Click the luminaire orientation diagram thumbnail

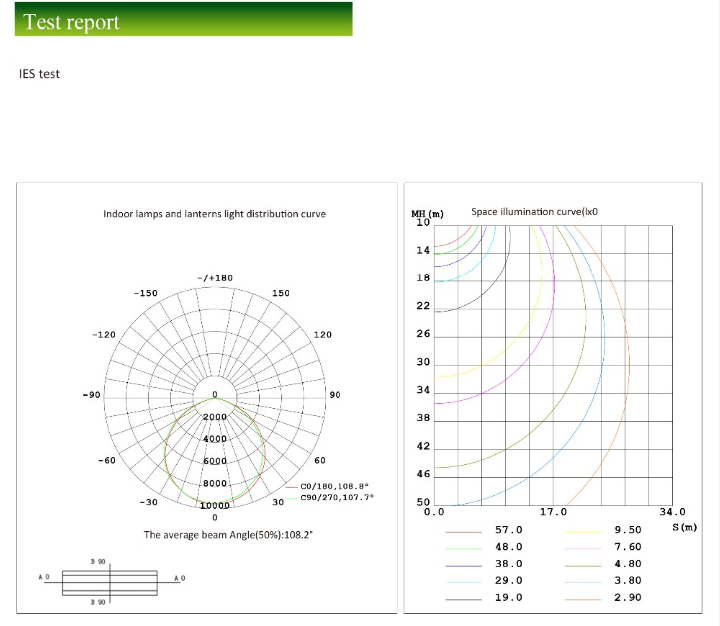point(110,582)
